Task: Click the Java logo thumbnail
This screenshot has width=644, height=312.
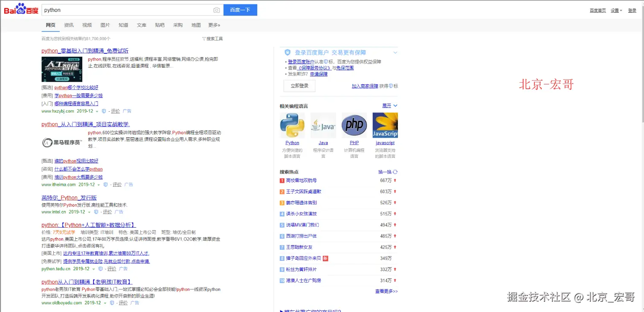Action: (323, 125)
